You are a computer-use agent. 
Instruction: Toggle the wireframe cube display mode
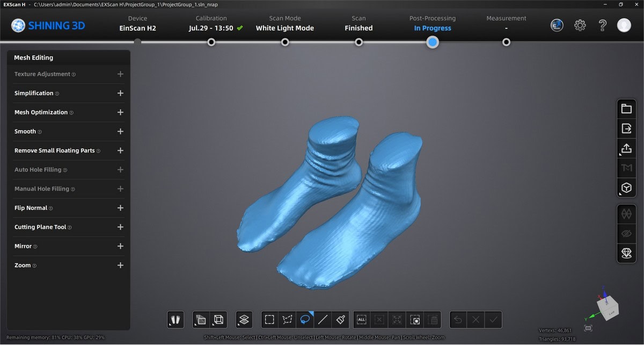(x=218, y=320)
